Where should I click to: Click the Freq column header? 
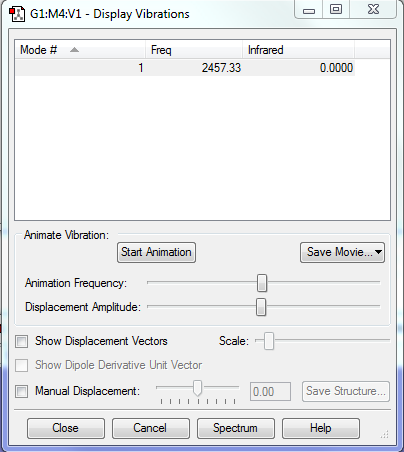194,50
